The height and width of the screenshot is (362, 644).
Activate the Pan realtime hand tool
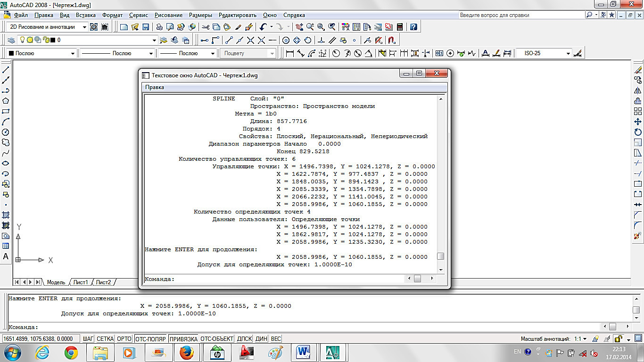click(x=299, y=27)
